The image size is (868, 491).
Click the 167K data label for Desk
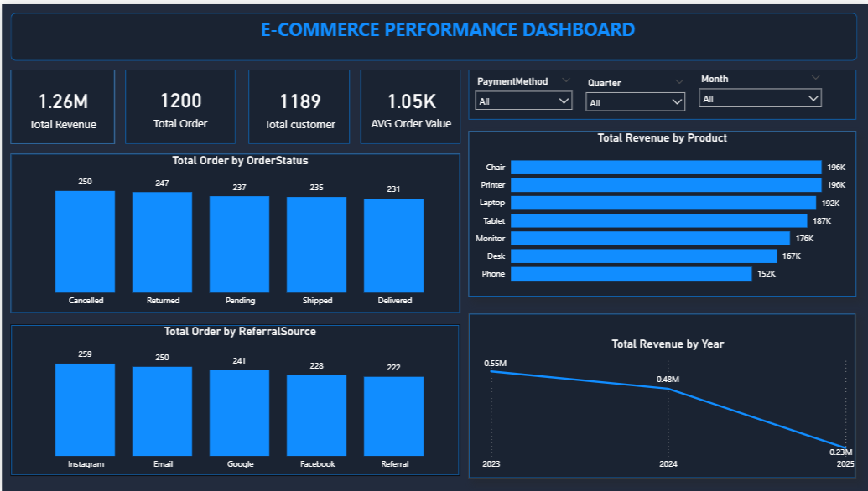pos(792,256)
